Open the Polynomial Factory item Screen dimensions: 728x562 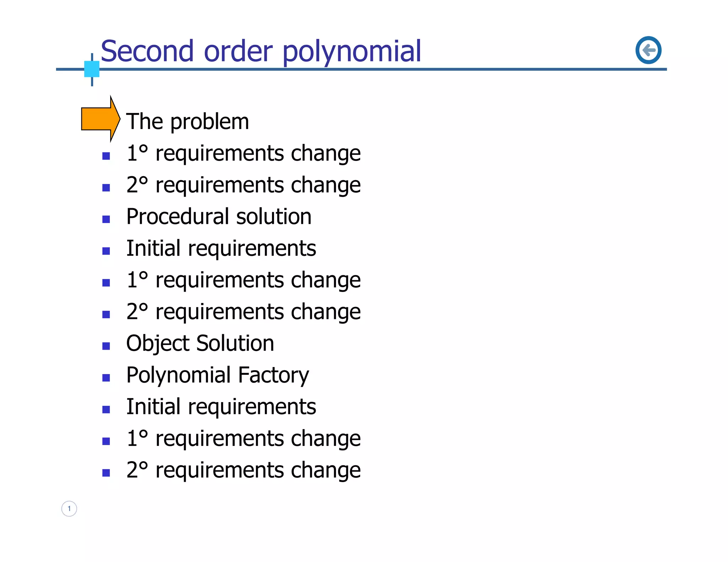coord(218,375)
